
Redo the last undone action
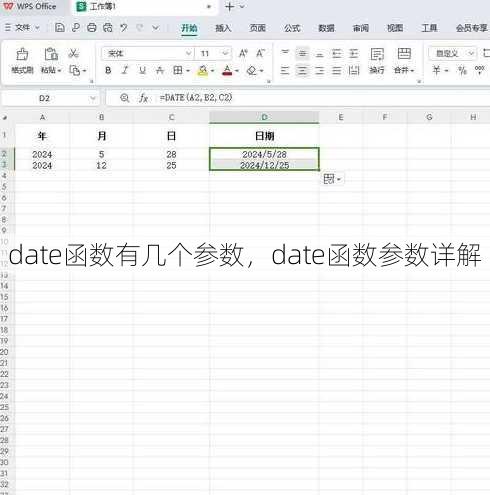click(140, 28)
